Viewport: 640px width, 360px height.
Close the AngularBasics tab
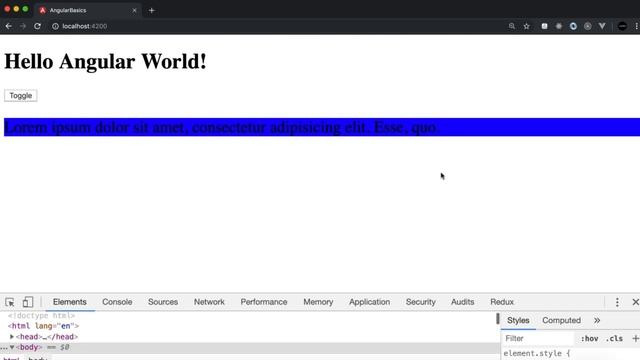pos(134,10)
